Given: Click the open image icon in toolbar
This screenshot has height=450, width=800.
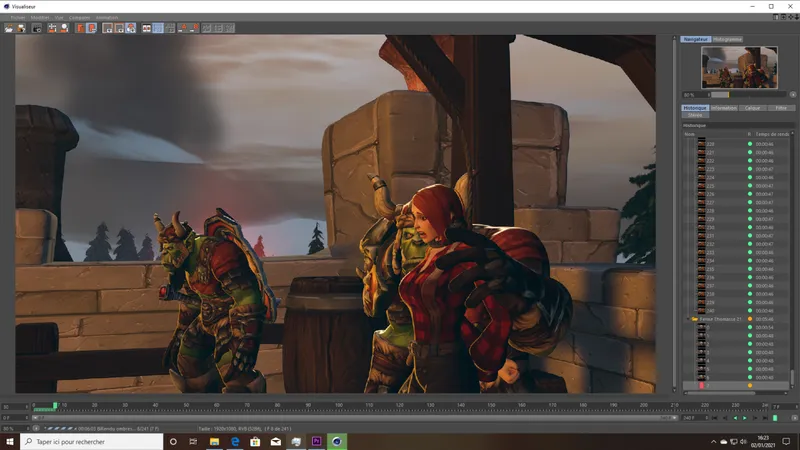Looking at the screenshot, I should [9, 28].
